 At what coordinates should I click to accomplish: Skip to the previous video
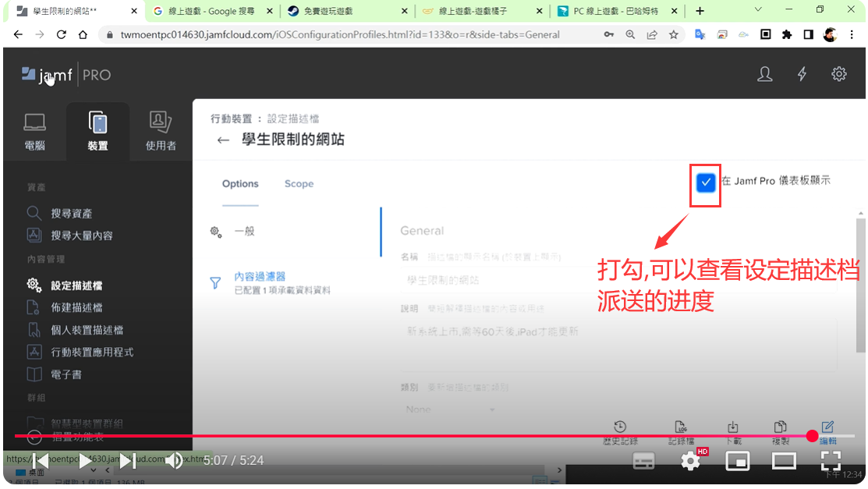click(41, 460)
